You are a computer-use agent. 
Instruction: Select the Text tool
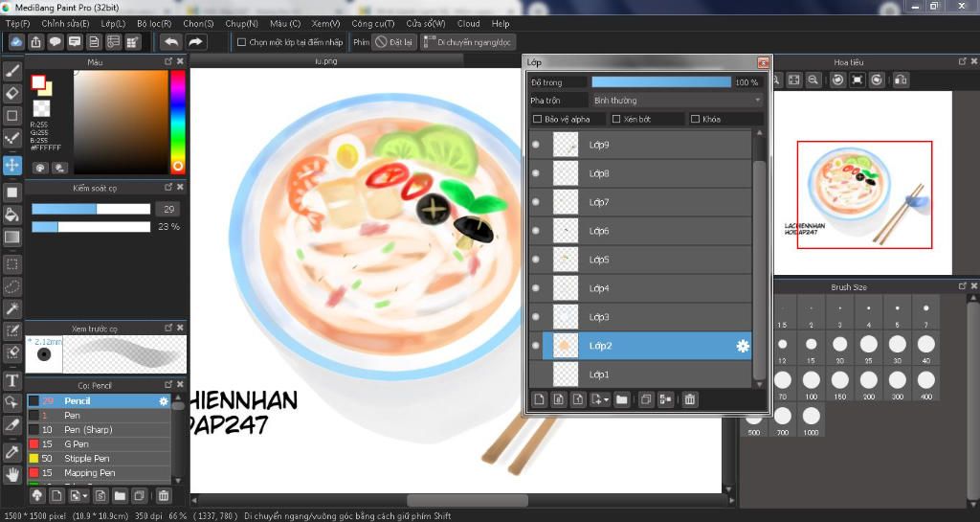[x=11, y=380]
